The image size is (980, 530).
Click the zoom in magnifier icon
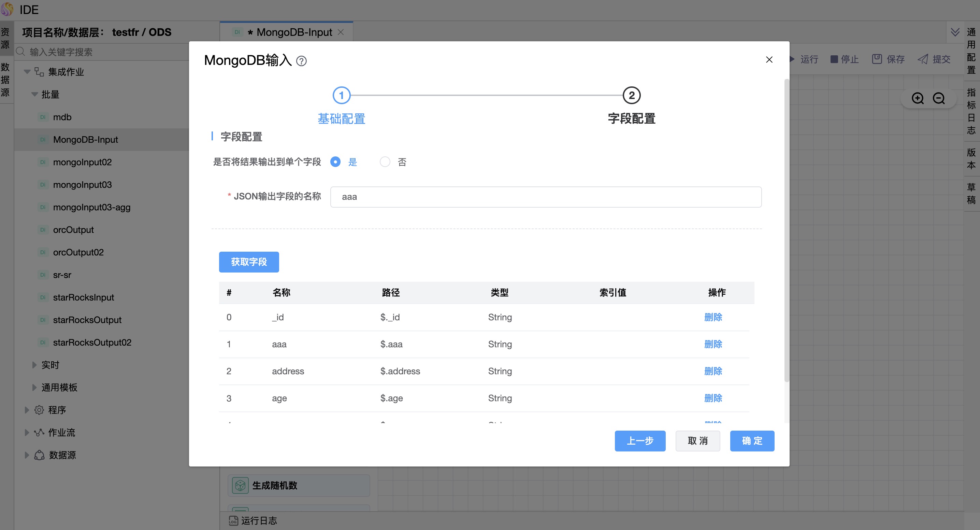(x=918, y=98)
